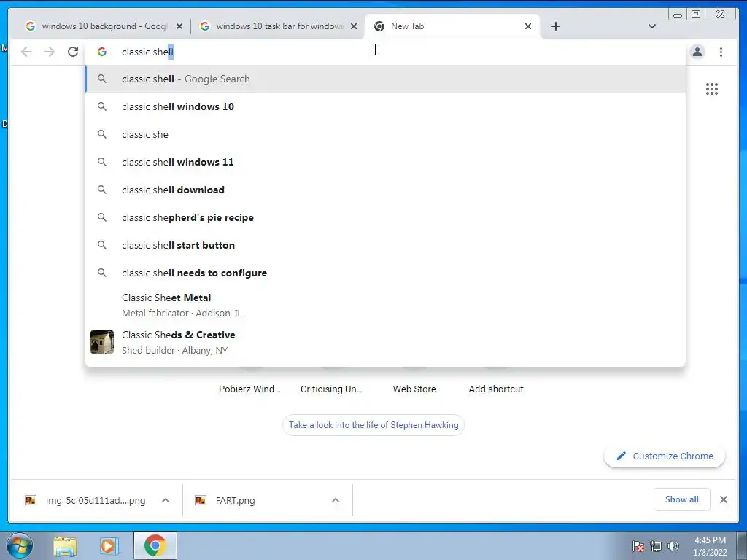Pick the 'classic she' suggestion
Image resolution: width=747 pixels, height=560 pixels.
click(x=385, y=134)
